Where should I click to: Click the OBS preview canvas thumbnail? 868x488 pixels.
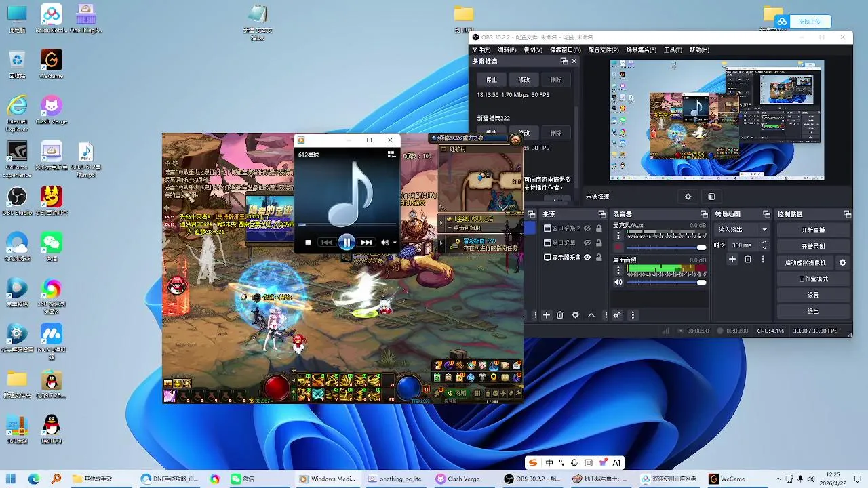717,120
